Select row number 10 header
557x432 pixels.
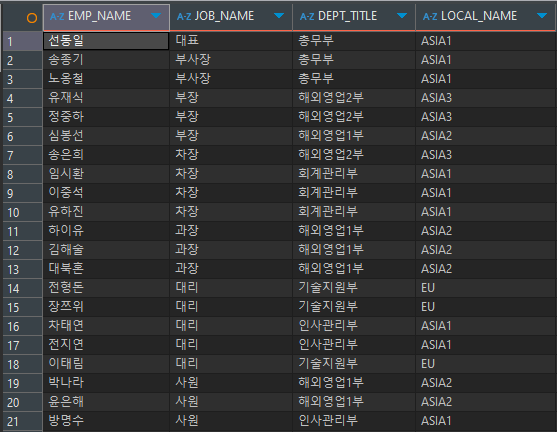click(x=22, y=212)
